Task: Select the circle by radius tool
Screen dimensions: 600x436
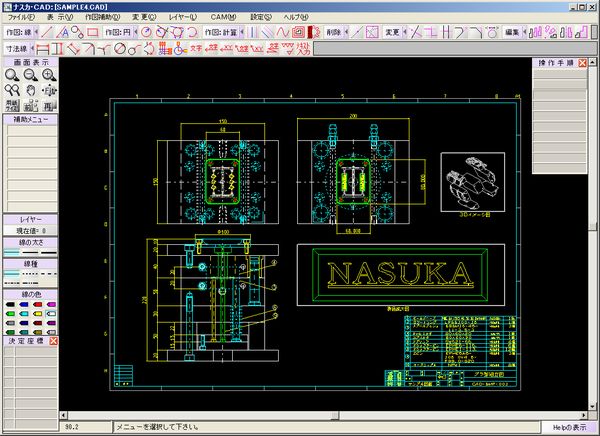Action: (146, 32)
